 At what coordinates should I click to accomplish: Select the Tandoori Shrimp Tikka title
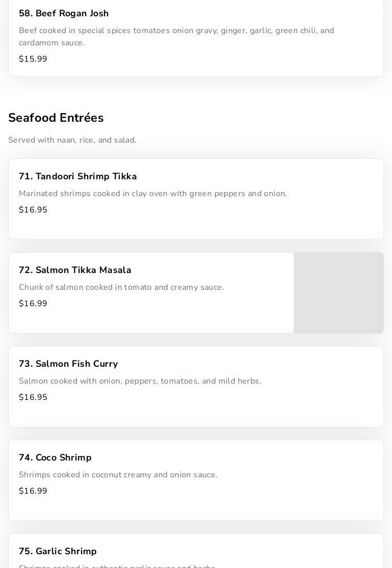[x=78, y=176]
